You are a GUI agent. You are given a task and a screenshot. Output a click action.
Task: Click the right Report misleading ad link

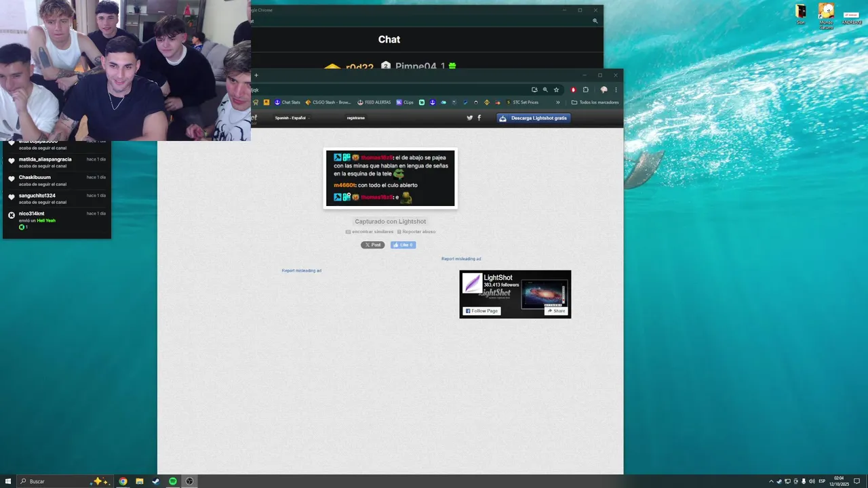pyautogui.click(x=461, y=259)
